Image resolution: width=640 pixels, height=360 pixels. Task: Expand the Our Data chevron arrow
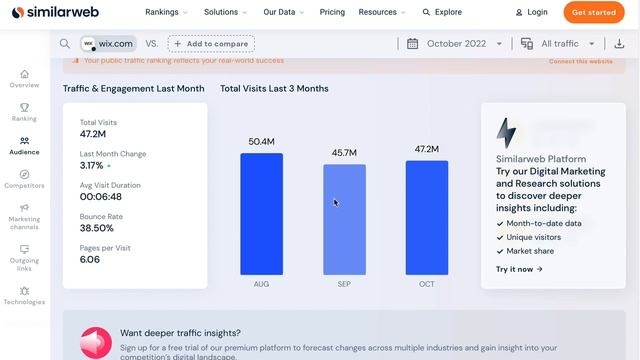point(302,13)
